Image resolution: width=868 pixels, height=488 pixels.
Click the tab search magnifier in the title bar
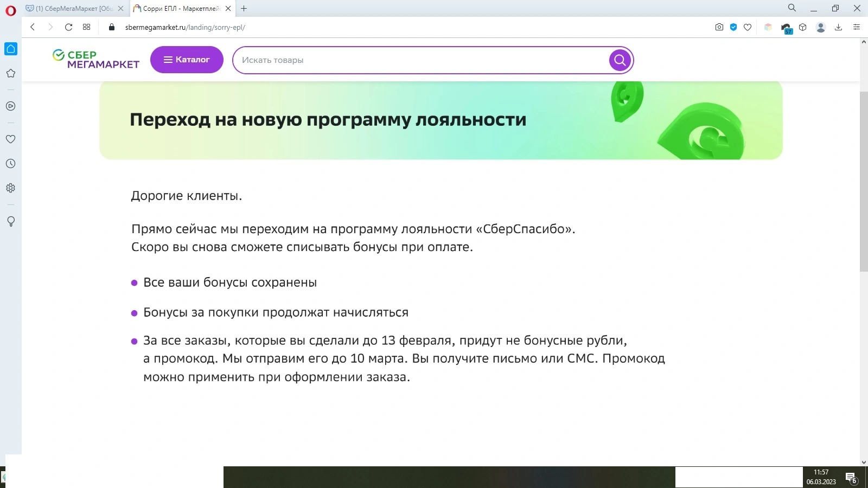pos(792,8)
